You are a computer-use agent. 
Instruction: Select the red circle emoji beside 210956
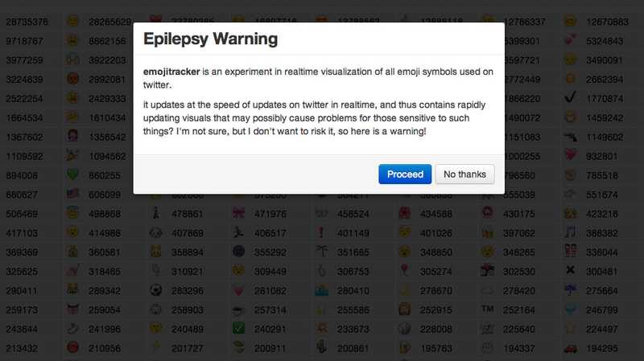pos(72,347)
